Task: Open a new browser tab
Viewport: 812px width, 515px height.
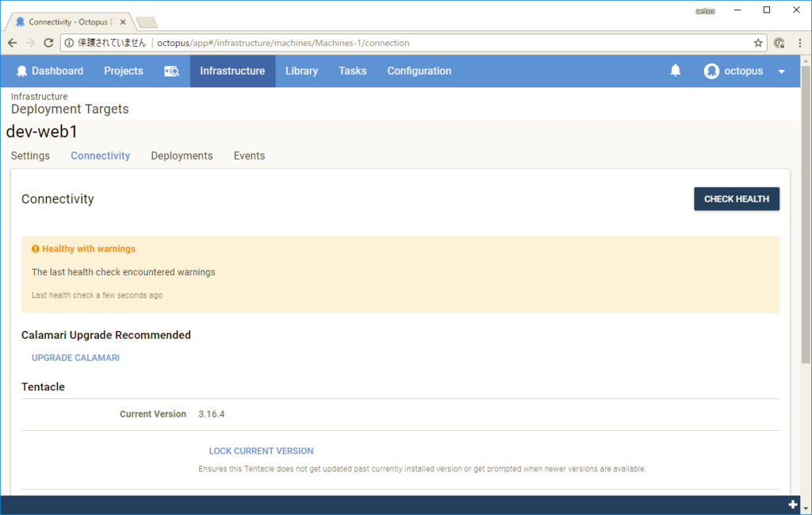Action: click(147, 22)
